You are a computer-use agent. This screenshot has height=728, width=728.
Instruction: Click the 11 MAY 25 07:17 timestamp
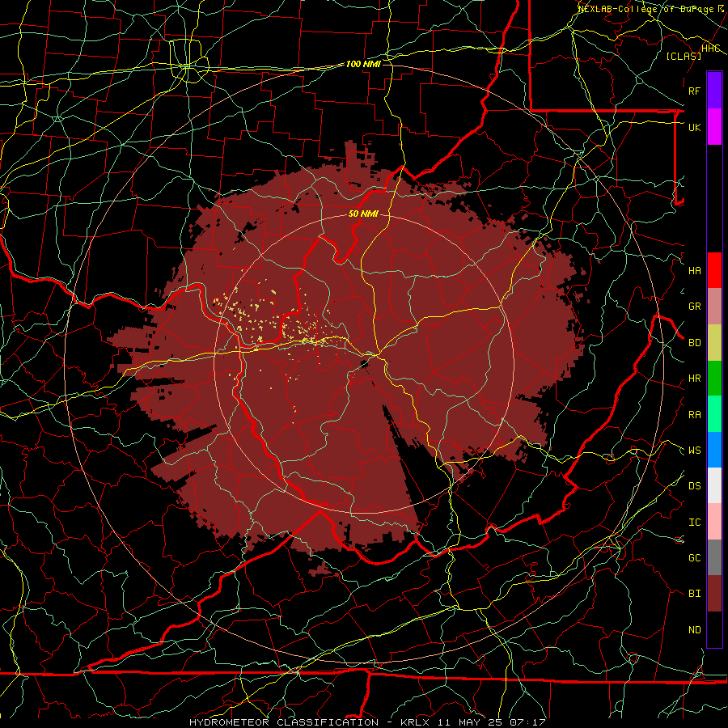(491, 722)
